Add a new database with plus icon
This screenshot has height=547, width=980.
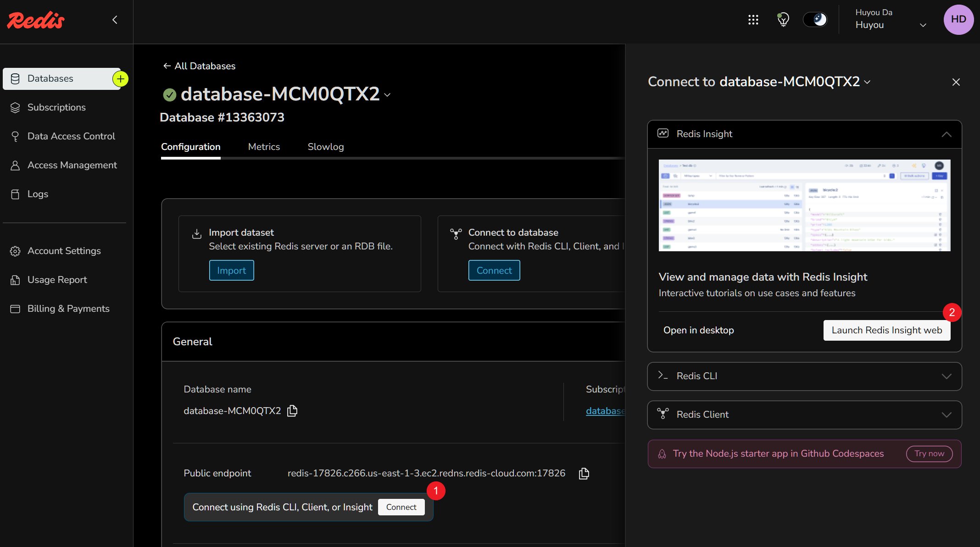(120, 79)
